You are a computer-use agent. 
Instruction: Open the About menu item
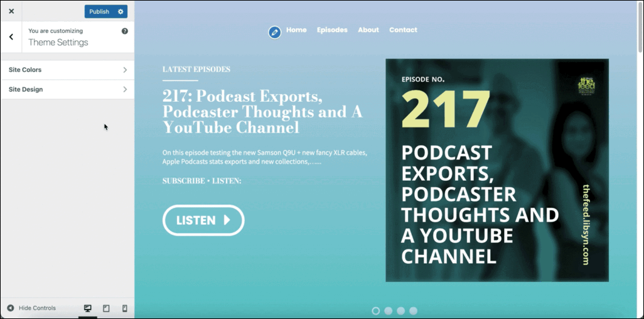point(368,30)
